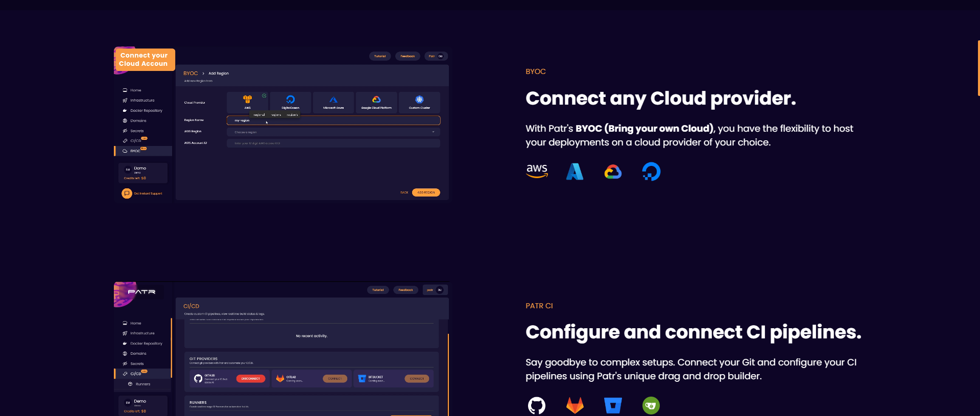Click the GitHub icon in the Git Providers panel
This screenshot has width=980, height=416.
(198, 379)
